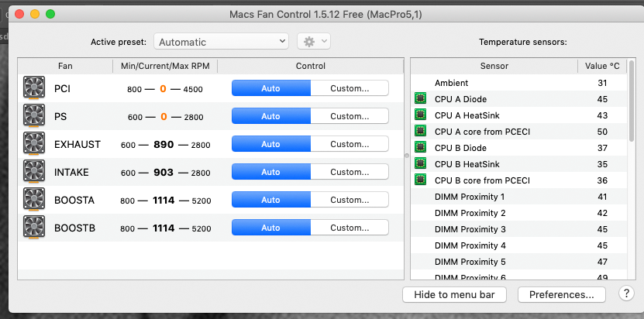
Task: Open the preset gear settings menu
Action: coord(314,42)
